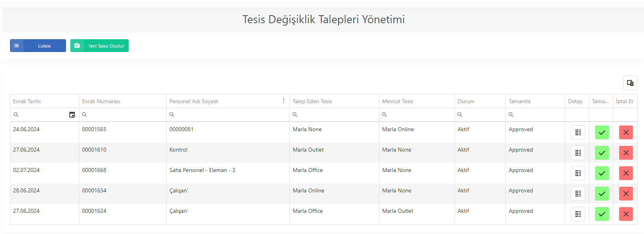Image resolution: width=644 pixels, height=234 pixels.
Task: Open the search operator icon in Durum filter
Action: (460, 115)
